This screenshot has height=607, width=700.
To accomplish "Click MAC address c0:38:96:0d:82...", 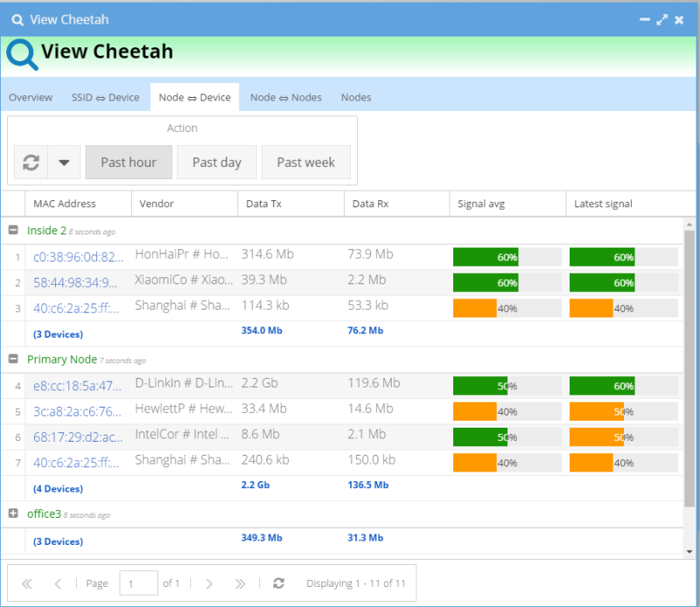I will click(x=78, y=257).
